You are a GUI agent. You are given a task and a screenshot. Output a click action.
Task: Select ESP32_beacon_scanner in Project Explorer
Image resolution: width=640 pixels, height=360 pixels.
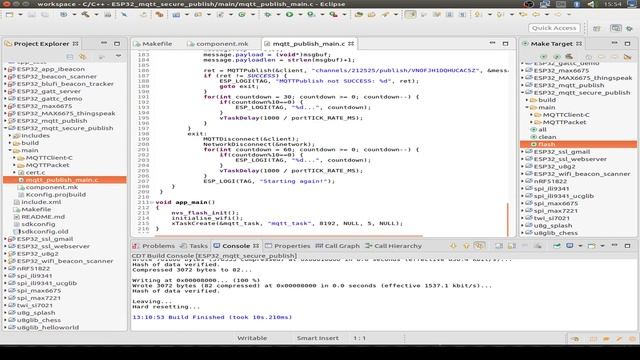point(57,76)
